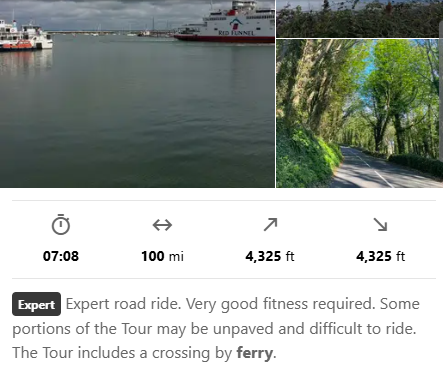Open the large harbor ferry photo
Screen dimensions: 443x383
(137, 94)
